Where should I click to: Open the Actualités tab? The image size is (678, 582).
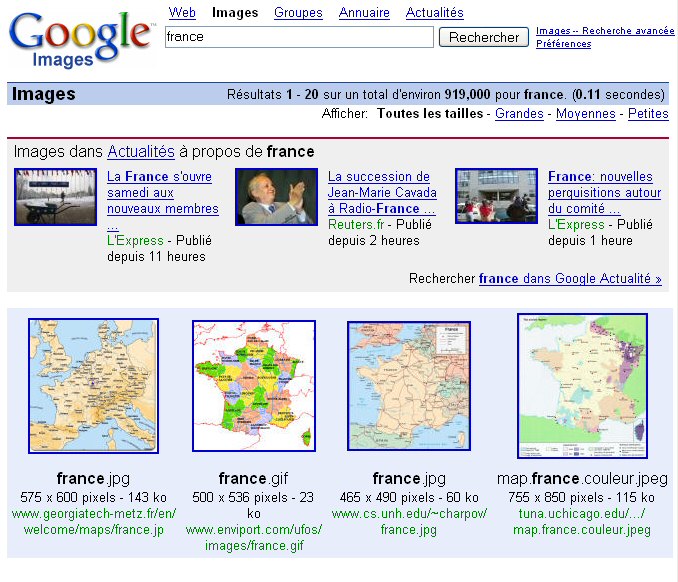(x=434, y=13)
